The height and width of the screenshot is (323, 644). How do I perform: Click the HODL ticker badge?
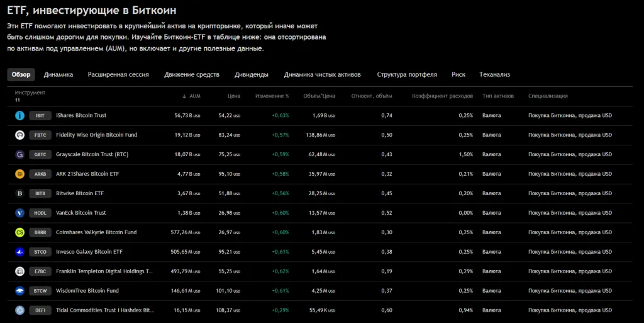pos(40,213)
